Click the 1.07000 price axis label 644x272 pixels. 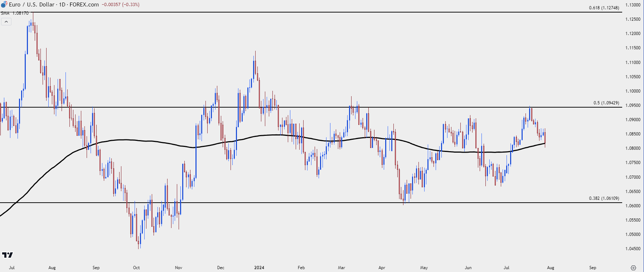(x=633, y=177)
